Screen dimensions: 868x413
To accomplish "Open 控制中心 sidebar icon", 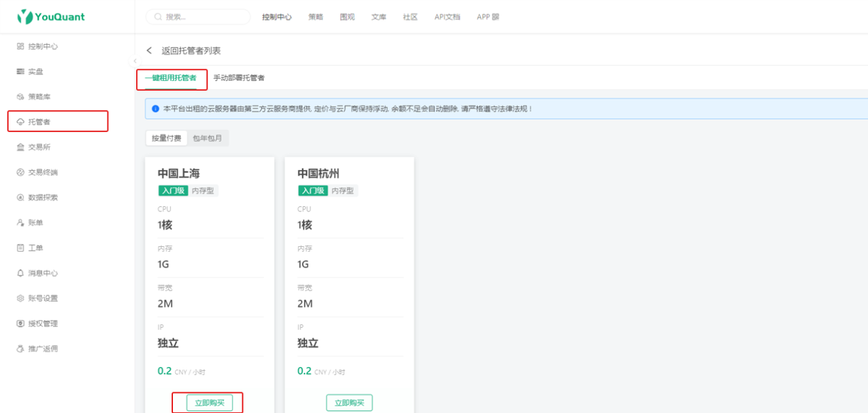I will point(20,47).
